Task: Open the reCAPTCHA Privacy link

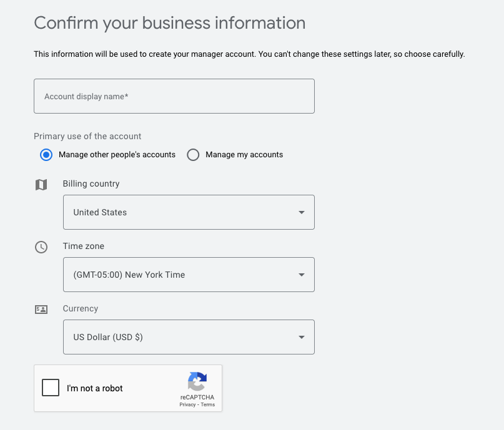Action: pos(187,405)
